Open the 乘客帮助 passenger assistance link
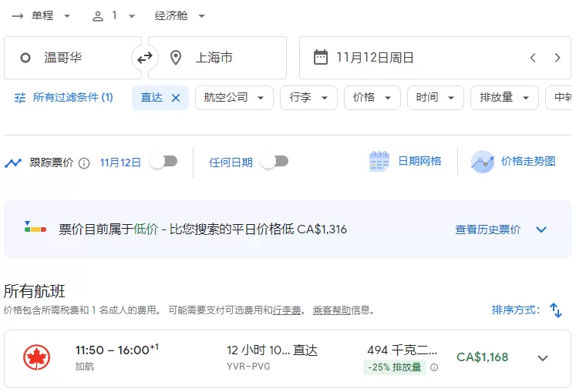576x392 pixels. pos(332,310)
